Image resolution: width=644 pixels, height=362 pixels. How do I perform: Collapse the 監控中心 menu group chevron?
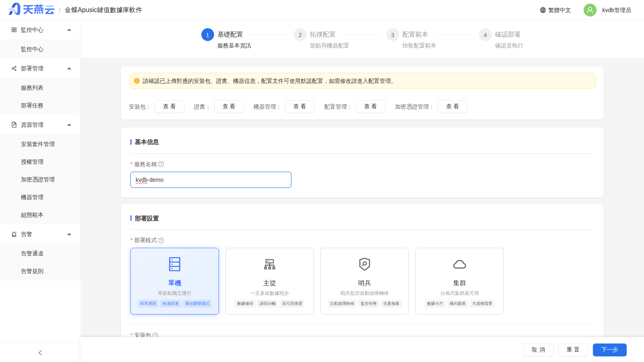tap(69, 30)
